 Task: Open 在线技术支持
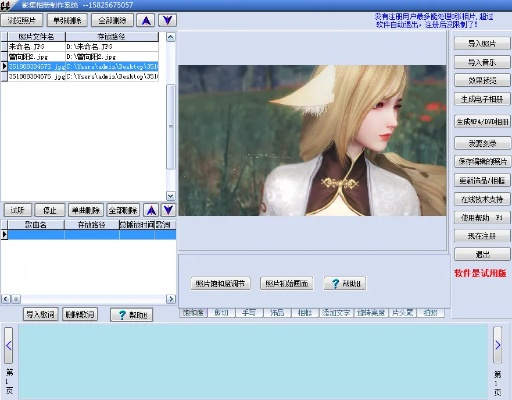point(482,199)
